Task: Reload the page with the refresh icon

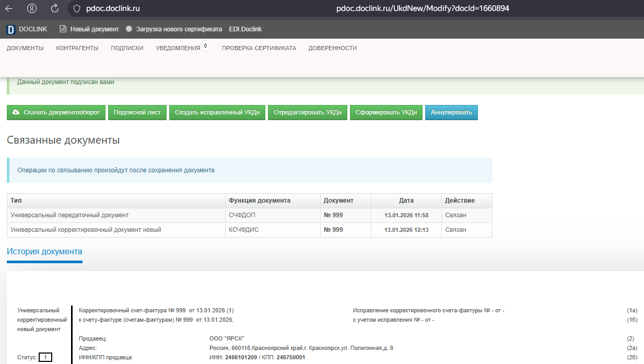Action: (x=55, y=8)
